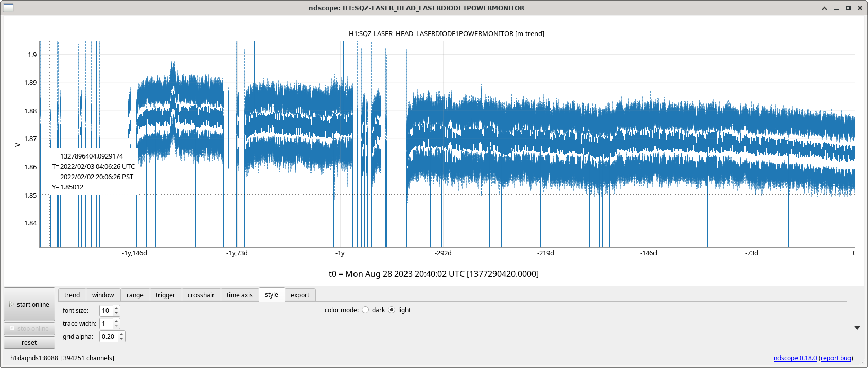The height and width of the screenshot is (368, 868).
Task: Decrease trace width with the down arrow
Action: pyautogui.click(x=116, y=326)
